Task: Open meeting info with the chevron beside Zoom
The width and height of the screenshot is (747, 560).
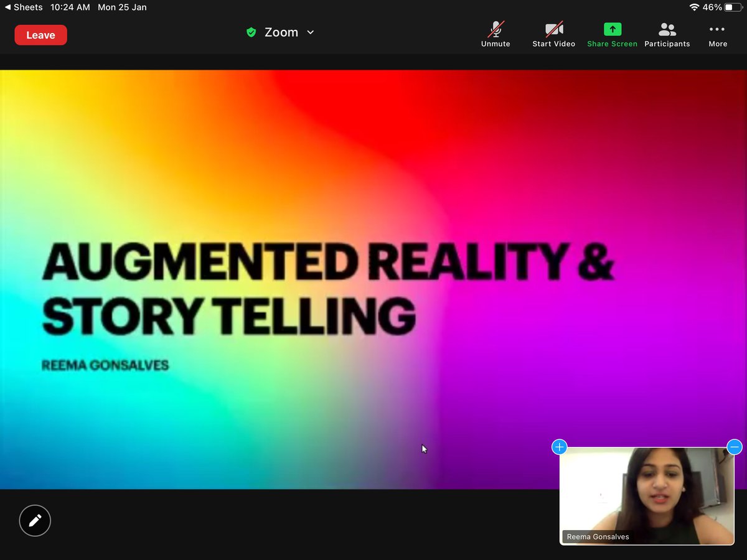Action: [x=309, y=32]
